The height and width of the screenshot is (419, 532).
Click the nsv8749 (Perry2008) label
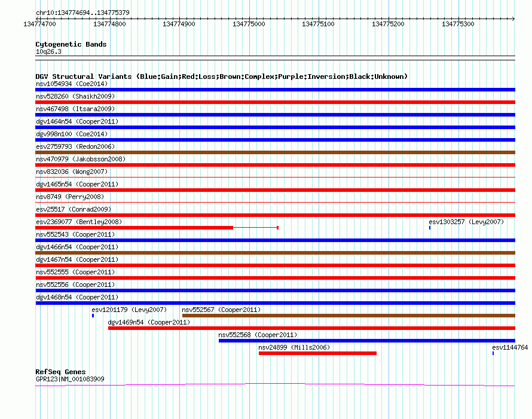tap(70, 197)
